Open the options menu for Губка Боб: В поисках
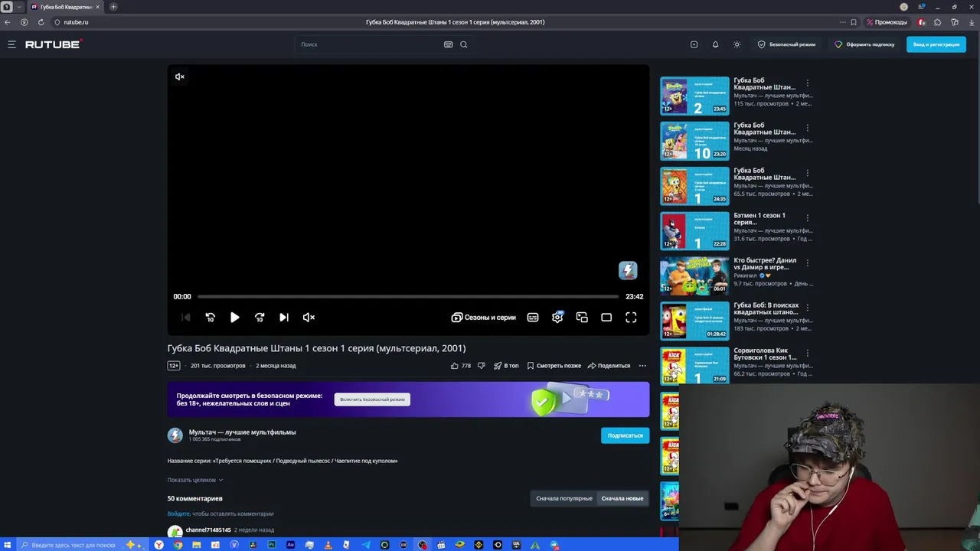This screenshot has width=980, height=551. (x=807, y=308)
